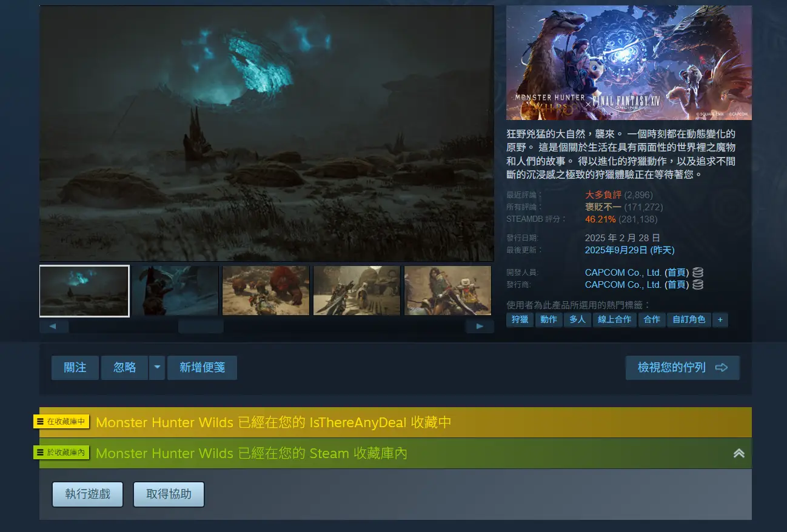
Task: Open the 首頁 link in the publisher row
Action: 677,284
